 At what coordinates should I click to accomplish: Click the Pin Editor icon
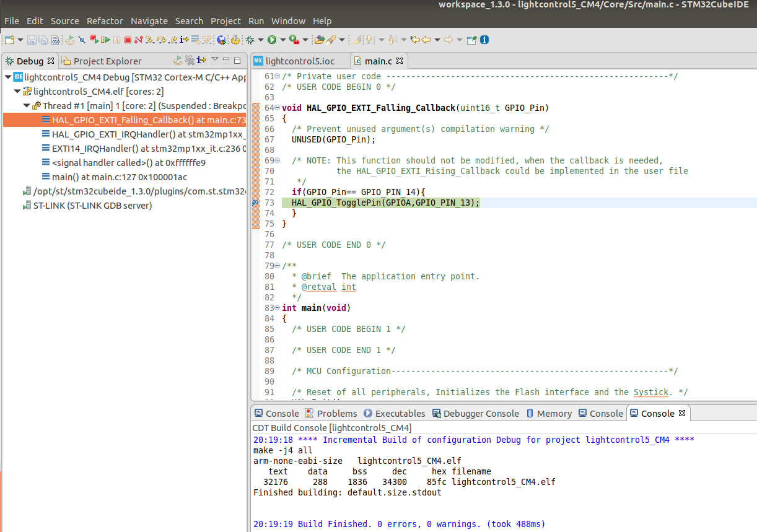click(471, 40)
